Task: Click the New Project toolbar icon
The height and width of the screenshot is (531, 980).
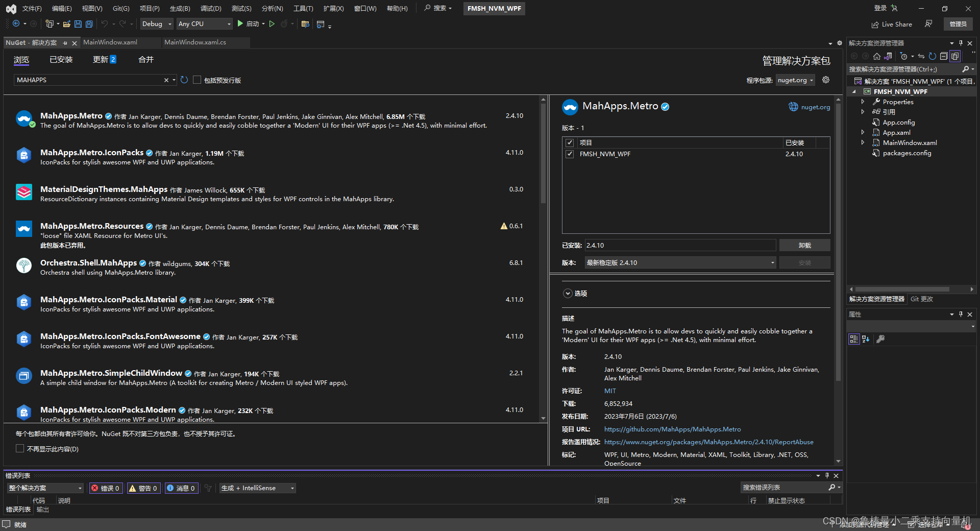Action: tap(49, 24)
